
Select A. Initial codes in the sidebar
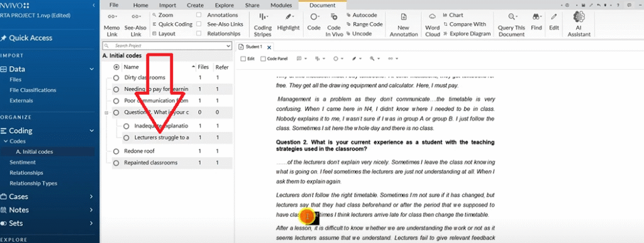coord(35,151)
